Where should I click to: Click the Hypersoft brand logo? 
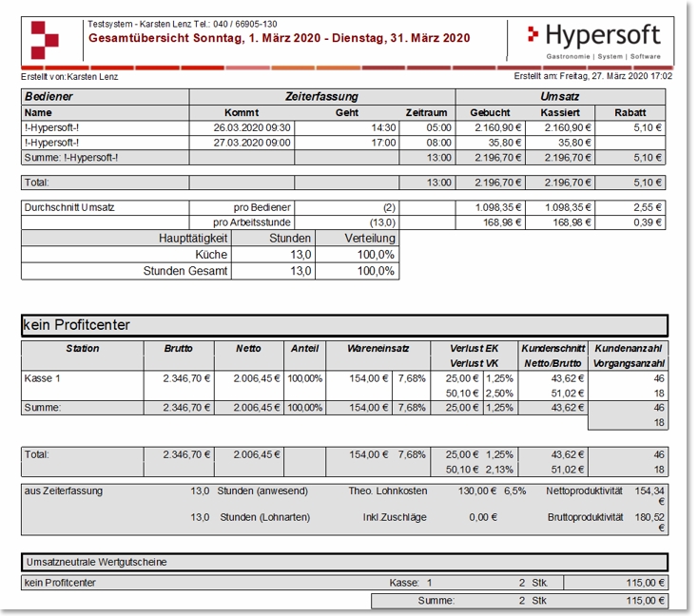pos(594,41)
